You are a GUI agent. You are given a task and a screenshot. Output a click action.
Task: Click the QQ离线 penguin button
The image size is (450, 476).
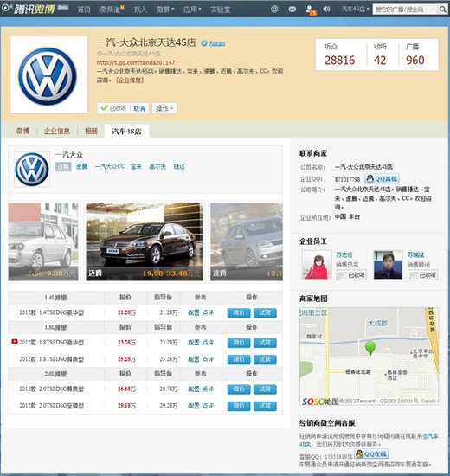tap(382, 178)
